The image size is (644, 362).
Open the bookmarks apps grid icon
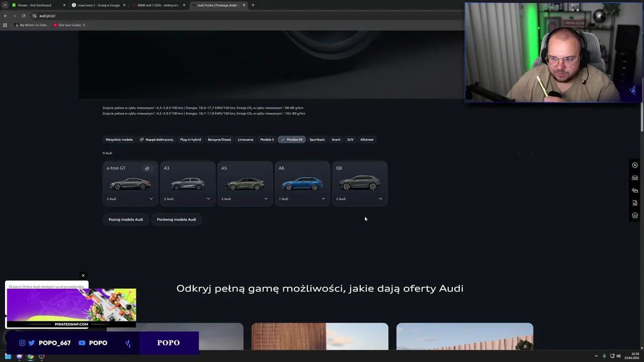coord(5,25)
